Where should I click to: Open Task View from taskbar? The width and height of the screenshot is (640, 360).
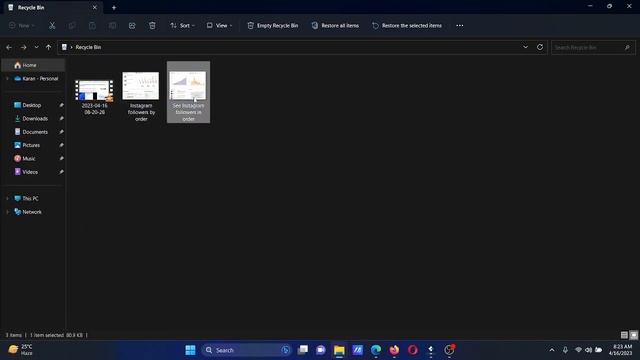[x=303, y=350]
